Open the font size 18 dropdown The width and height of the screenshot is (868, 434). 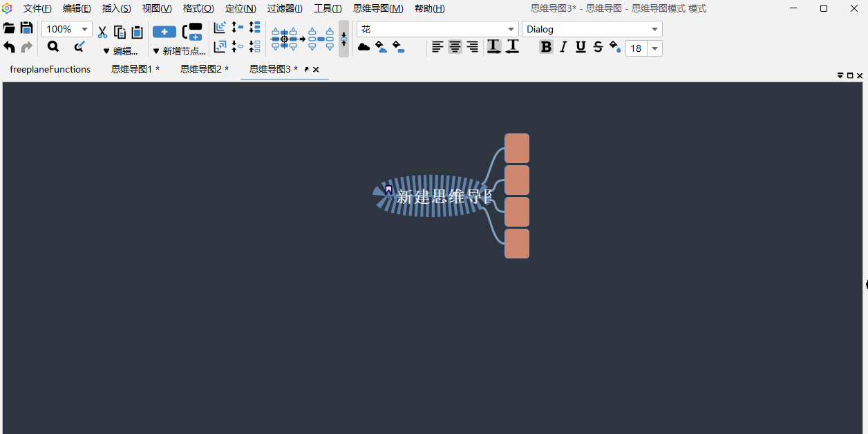click(654, 48)
